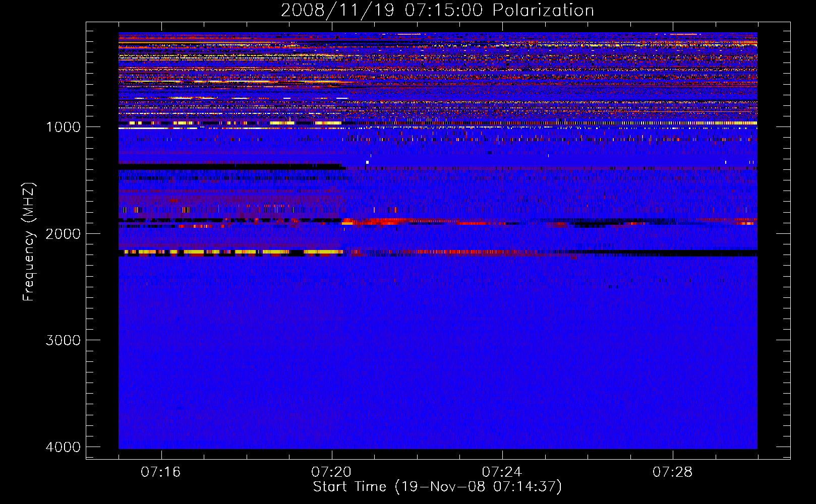
Task: Click the 1000 frequency tick label
Action: click(x=63, y=127)
